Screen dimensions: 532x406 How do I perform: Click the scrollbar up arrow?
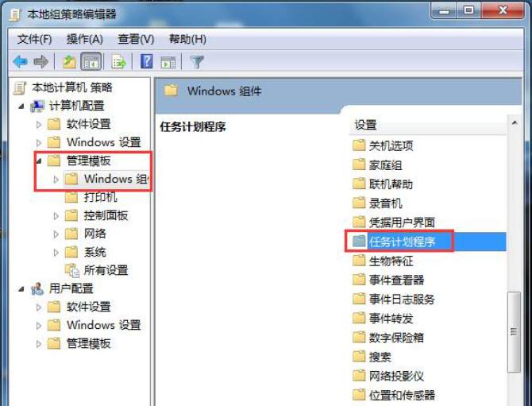(515, 123)
